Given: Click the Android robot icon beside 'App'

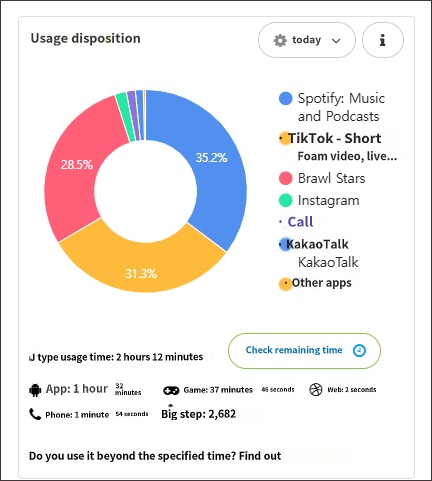Looking at the screenshot, I should click(x=35, y=390).
